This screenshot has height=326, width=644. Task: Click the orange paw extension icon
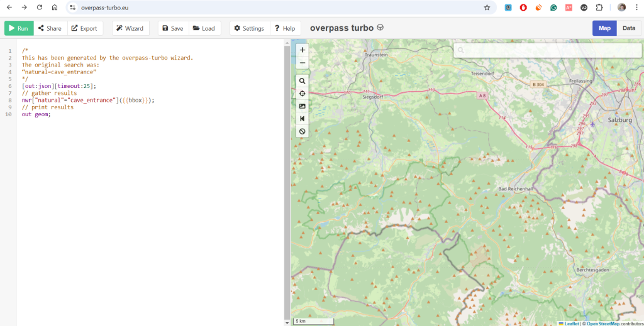coord(538,8)
